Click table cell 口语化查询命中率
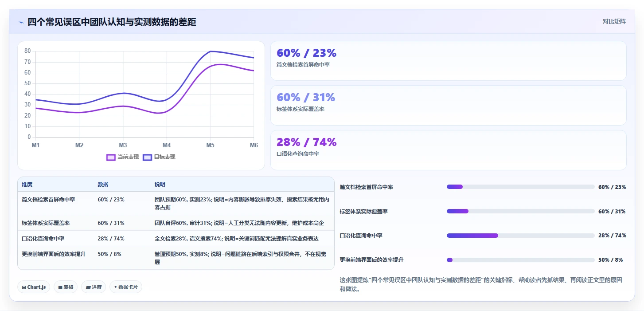The width and height of the screenshot is (644, 311). coord(43,238)
